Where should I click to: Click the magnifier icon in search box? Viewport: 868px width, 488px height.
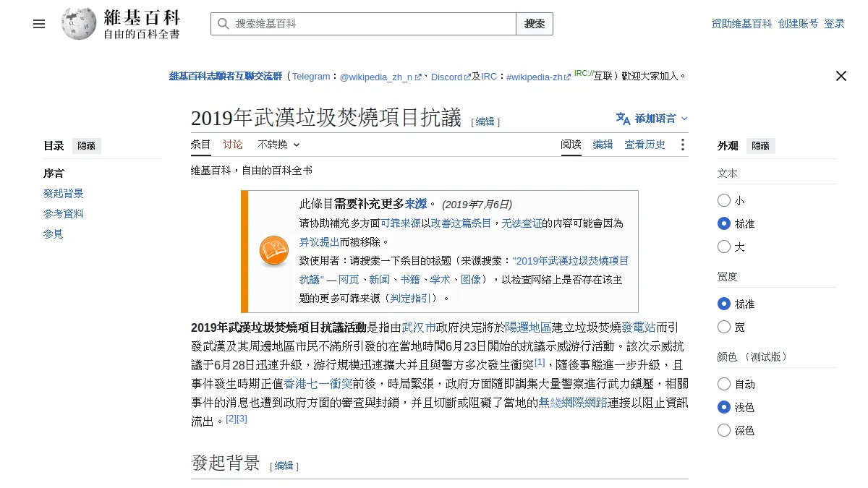click(x=223, y=24)
